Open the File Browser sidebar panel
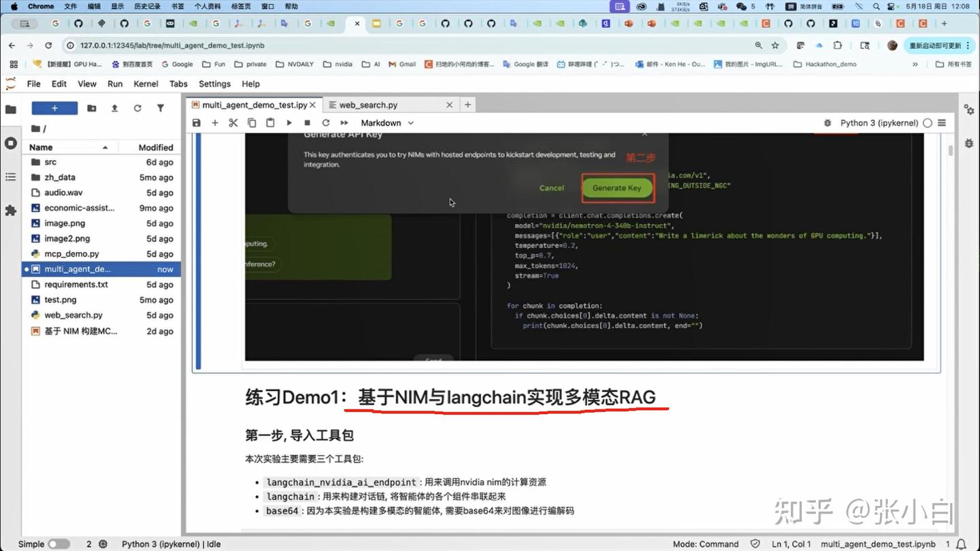Screen dimensions: 980x551 click(x=11, y=109)
